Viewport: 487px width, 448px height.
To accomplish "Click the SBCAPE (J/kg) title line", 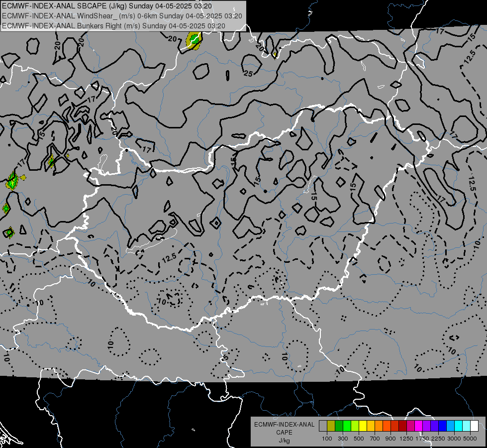I will coord(107,6).
